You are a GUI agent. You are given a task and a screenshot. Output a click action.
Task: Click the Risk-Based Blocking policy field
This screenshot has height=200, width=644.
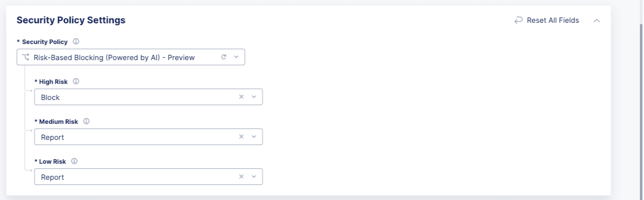pyautogui.click(x=131, y=57)
